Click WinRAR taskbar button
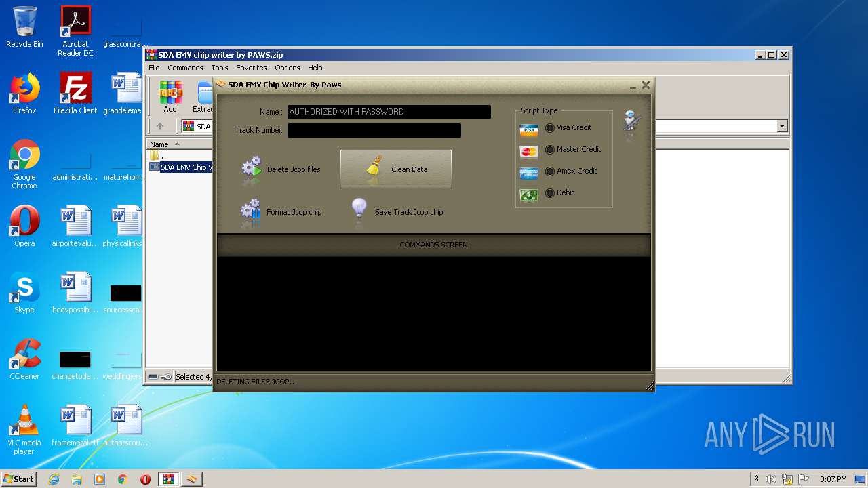Screen dimensions: 868x488 168,479
